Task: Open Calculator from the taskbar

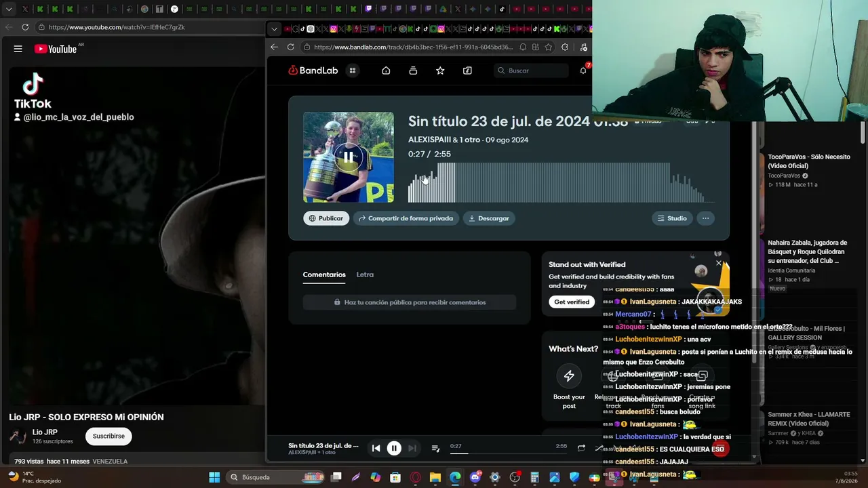Action: point(534,477)
